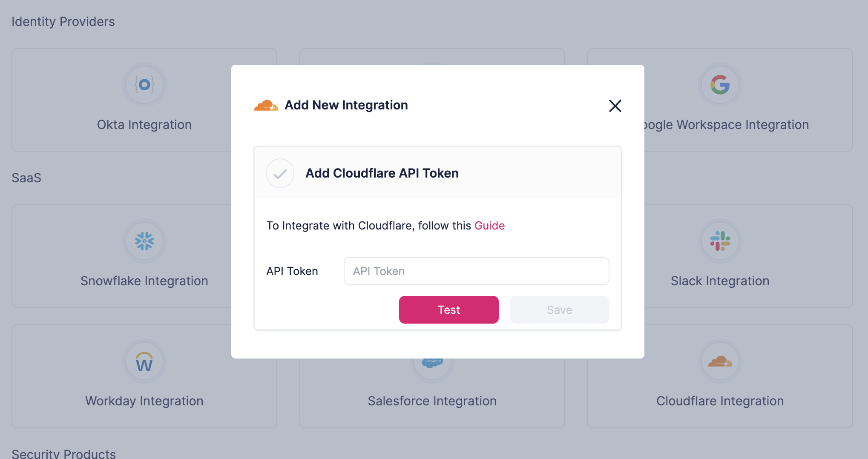Click the Cloudflare logo in the integration card

(720, 361)
